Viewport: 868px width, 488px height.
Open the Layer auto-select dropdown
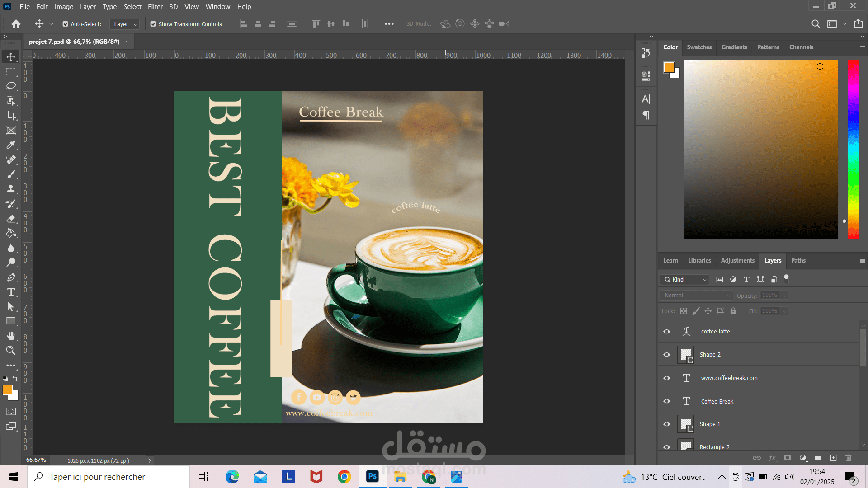(125, 24)
